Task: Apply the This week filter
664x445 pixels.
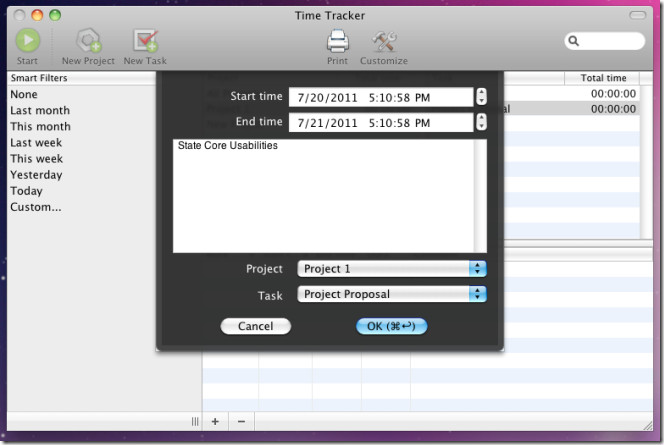Action: [36, 159]
